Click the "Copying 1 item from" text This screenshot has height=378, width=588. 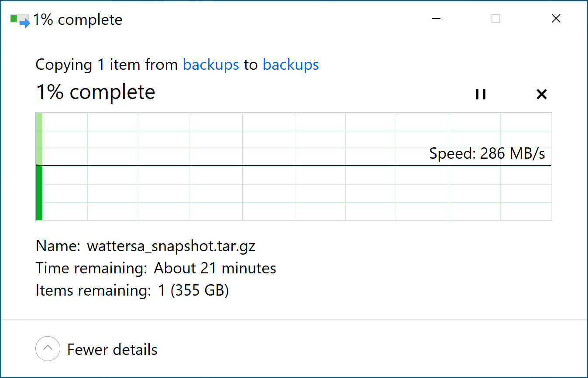(107, 65)
